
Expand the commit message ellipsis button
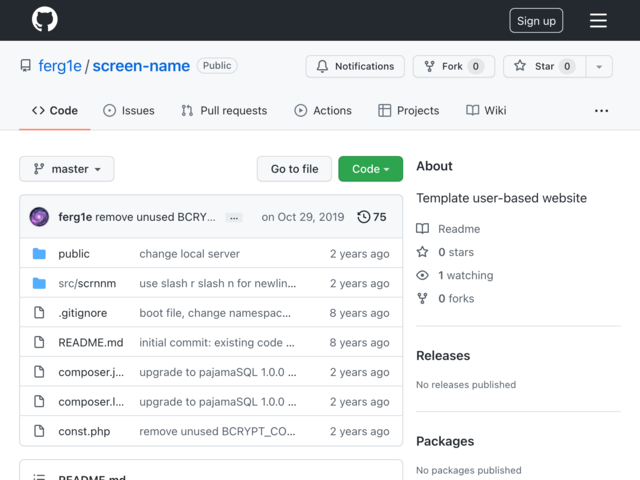[234, 218]
